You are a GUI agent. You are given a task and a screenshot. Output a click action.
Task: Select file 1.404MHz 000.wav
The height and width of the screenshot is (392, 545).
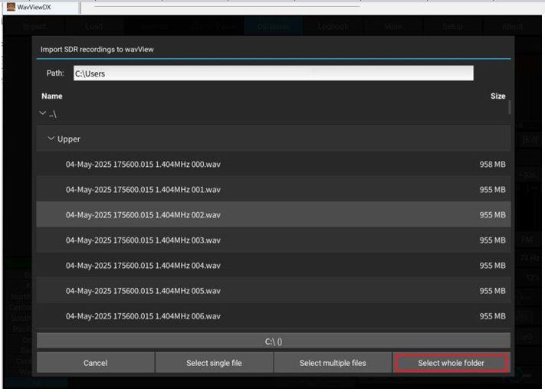tap(143, 165)
